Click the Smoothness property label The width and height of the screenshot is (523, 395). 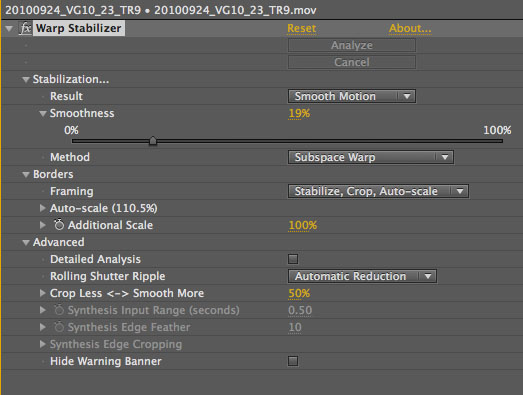pyautogui.click(x=82, y=113)
